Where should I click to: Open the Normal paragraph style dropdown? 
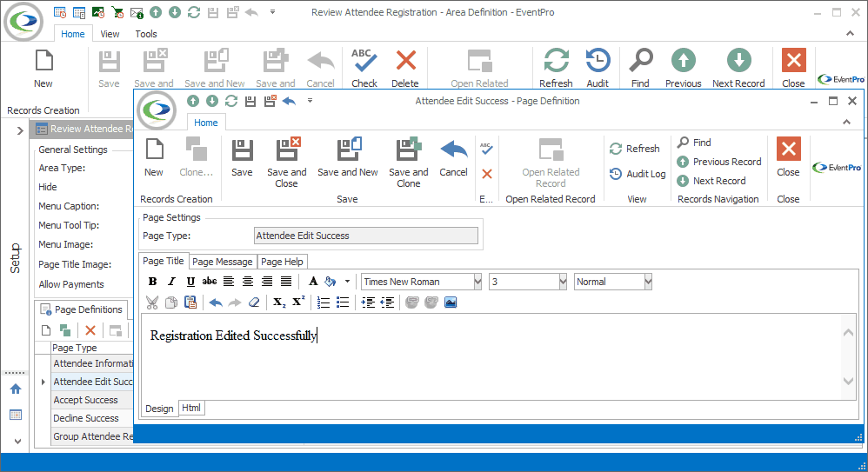648,282
